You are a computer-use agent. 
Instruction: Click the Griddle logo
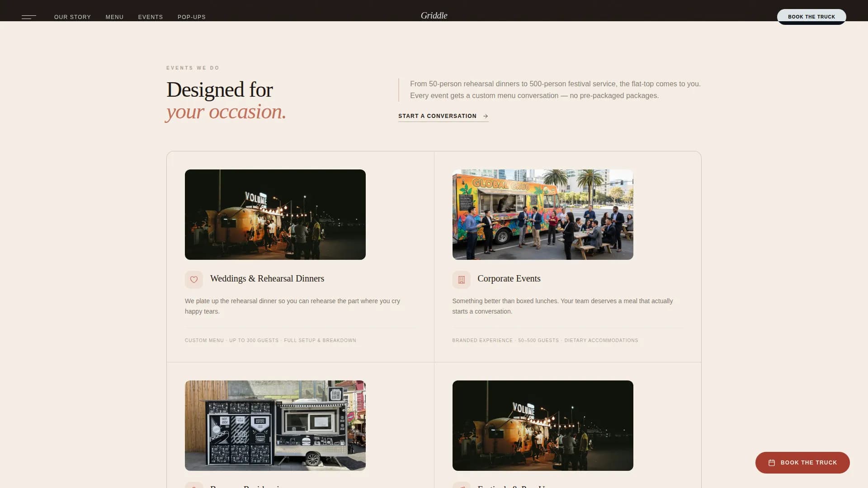coord(434,15)
